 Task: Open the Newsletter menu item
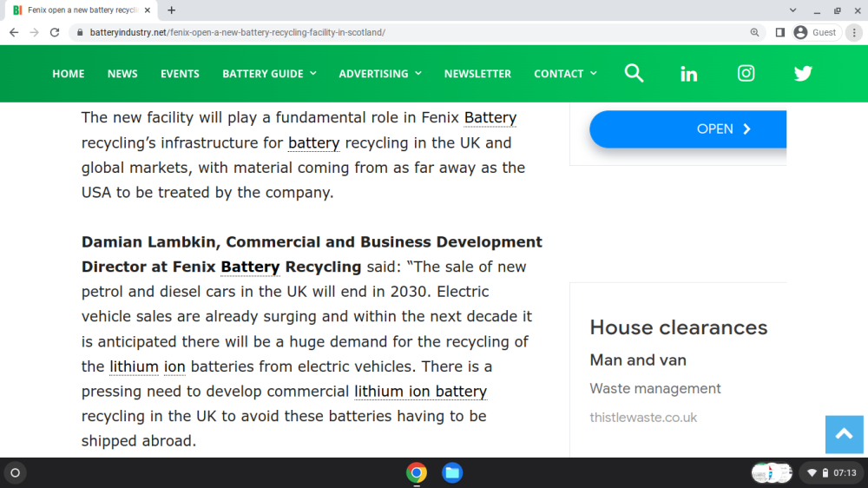[477, 74]
